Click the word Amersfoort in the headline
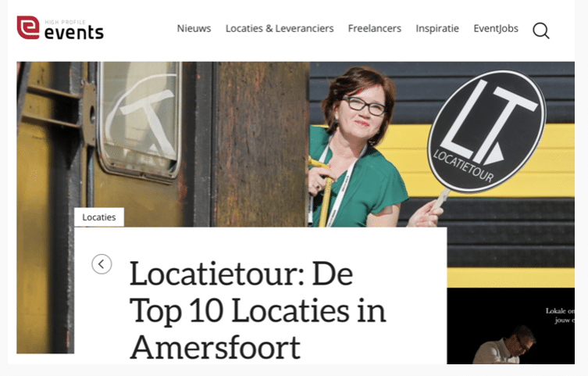Screen dimensions: 588x376 click(216, 347)
